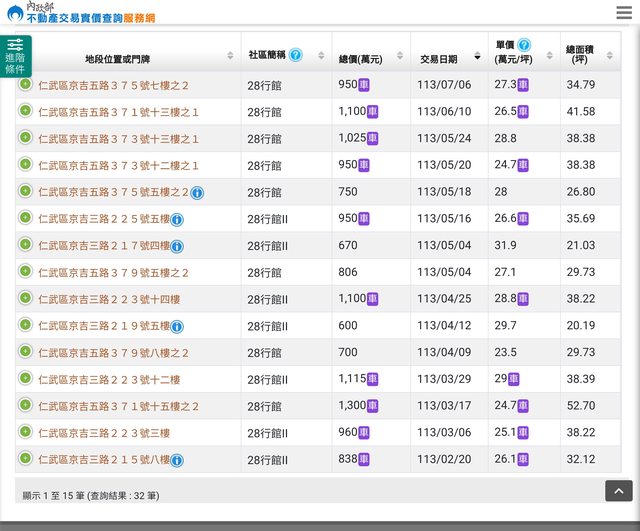Sort by 地段位置或門牌 column header
640x531 pixels.
[x=130, y=57]
